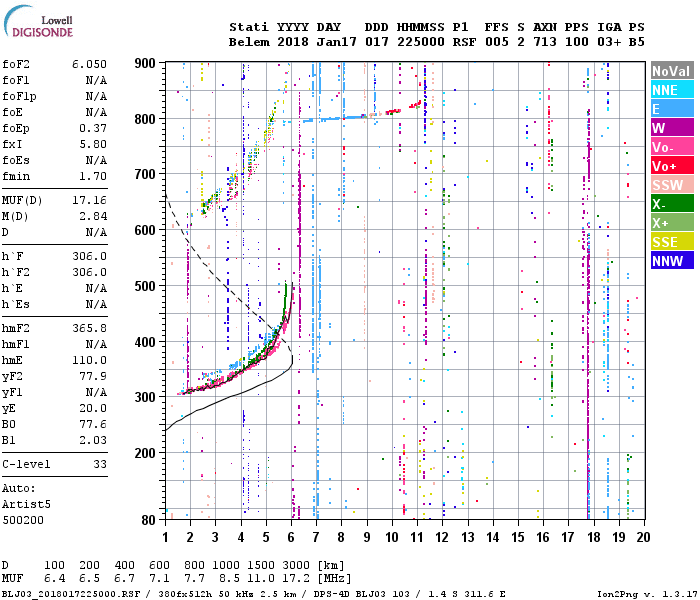
Task: Click the 900 km height axis label
Action: click(x=145, y=63)
